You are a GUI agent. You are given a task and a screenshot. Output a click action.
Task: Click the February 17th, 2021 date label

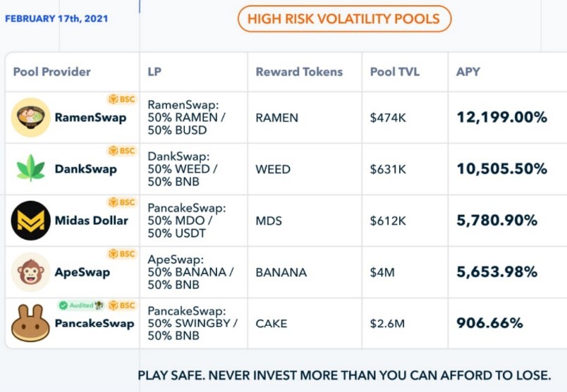point(56,18)
